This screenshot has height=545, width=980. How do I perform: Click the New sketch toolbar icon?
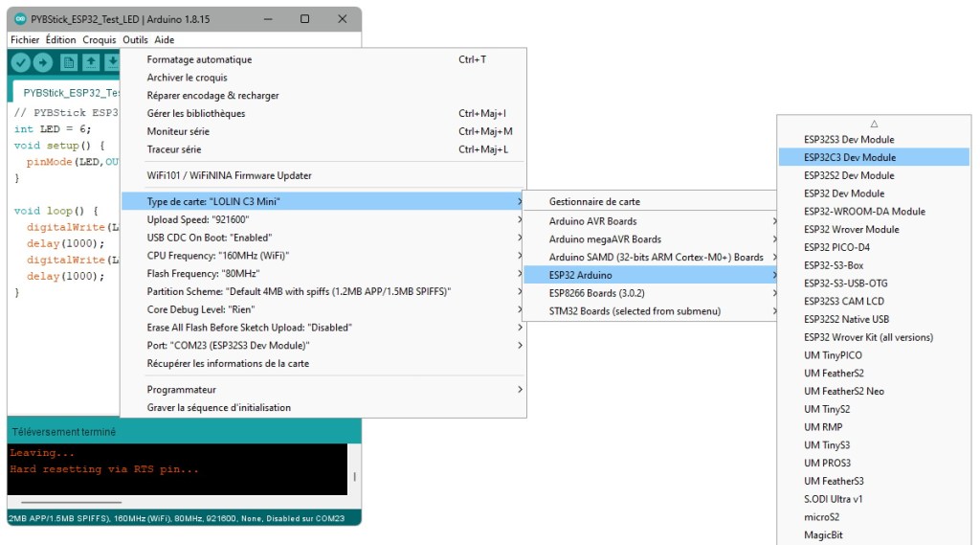coord(69,62)
